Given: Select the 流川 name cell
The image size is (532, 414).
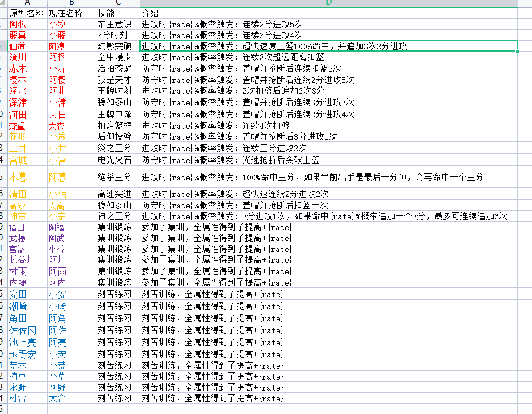Looking at the screenshot, I should pyautogui.click(x=27, y=57).
